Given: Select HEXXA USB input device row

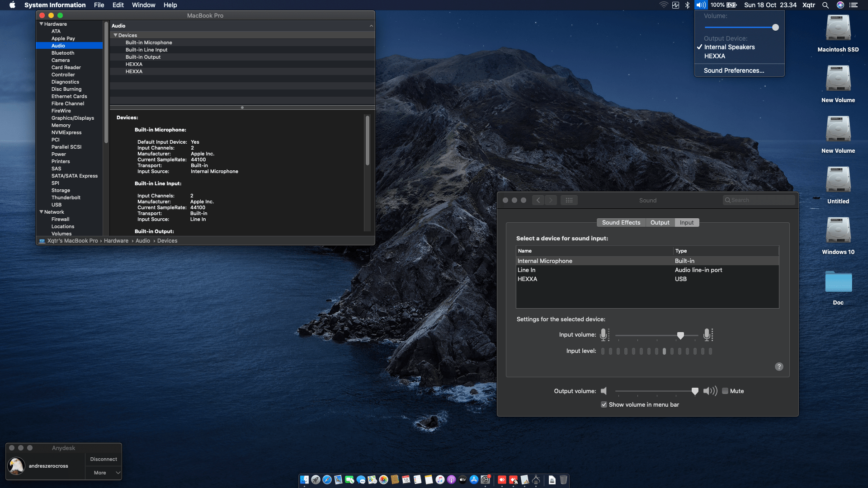Looking at the screenshot, I should point(647,279).
